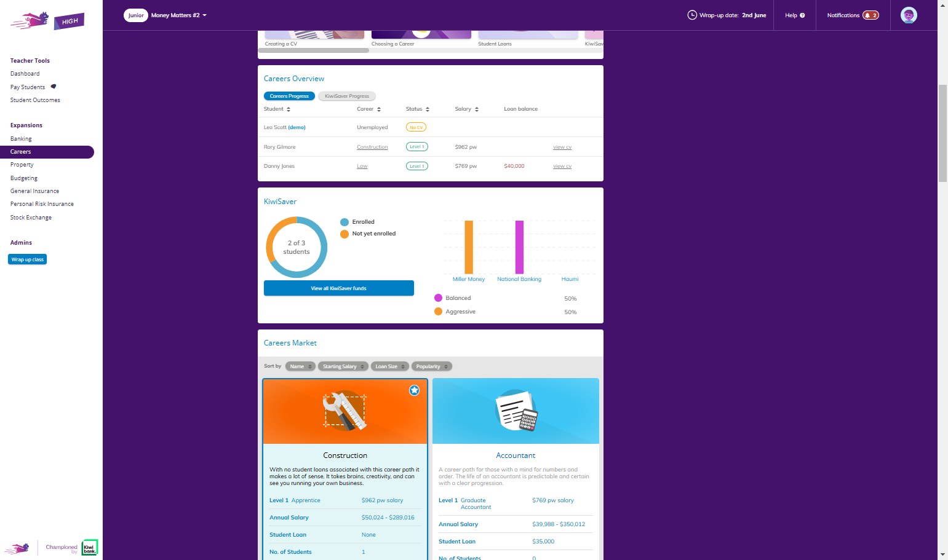Click the Haumi chart label
Screen dimensions: 948x560
tap(570, 279)
